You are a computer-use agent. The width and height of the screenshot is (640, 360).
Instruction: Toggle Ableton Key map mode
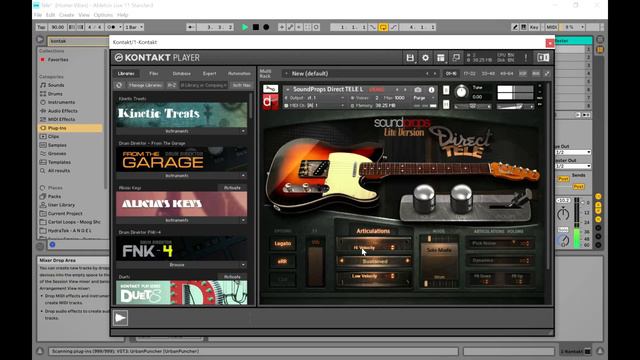click(534, 27)
